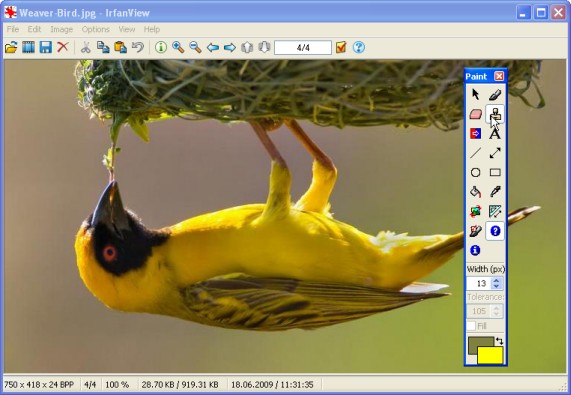Select the flood fill bucket tool

point(475,192)
